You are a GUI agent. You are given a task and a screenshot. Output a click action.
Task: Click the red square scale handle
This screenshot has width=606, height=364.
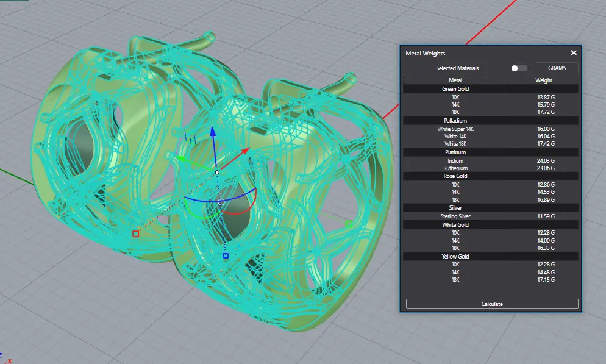135,234
